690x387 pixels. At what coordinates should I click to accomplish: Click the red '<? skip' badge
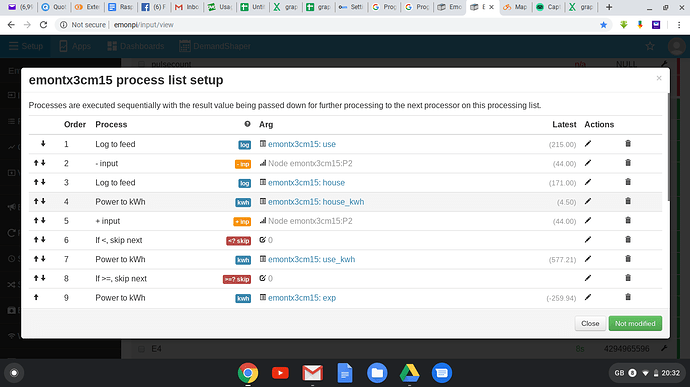pyautogui.click(x=239, y=241)
